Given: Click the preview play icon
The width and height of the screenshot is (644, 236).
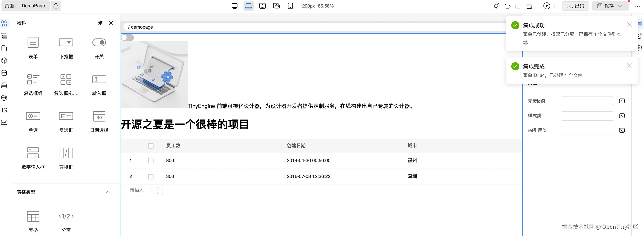Looking at the screenshot, I should (547, 6).
